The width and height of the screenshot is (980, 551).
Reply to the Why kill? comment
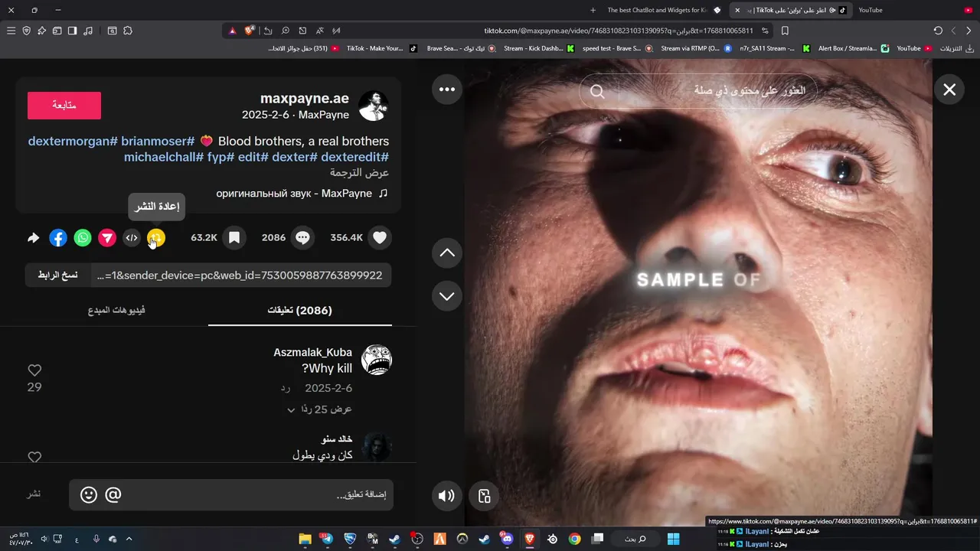pyautogui.click(x=285, y=389)
